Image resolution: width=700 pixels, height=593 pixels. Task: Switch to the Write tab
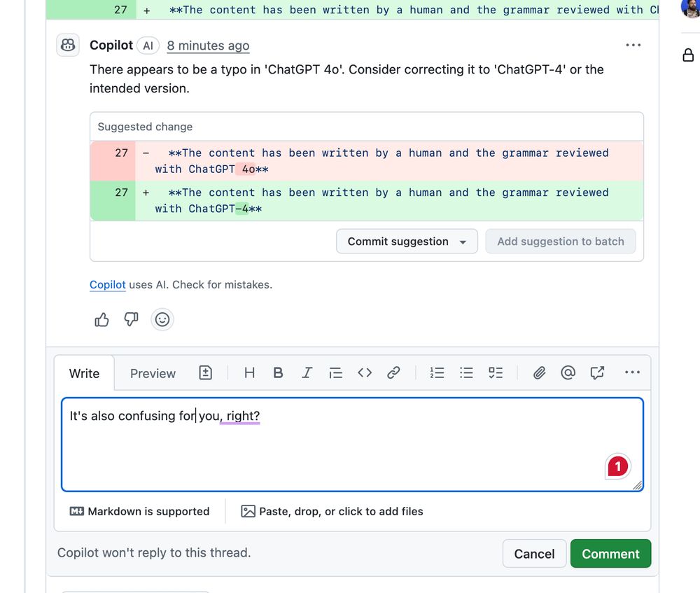coord(85,373)
